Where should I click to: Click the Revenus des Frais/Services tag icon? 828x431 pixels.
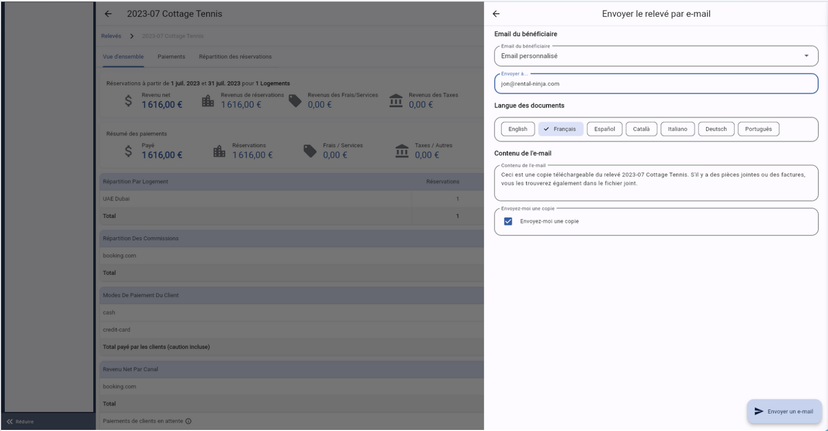coord(295,101)
